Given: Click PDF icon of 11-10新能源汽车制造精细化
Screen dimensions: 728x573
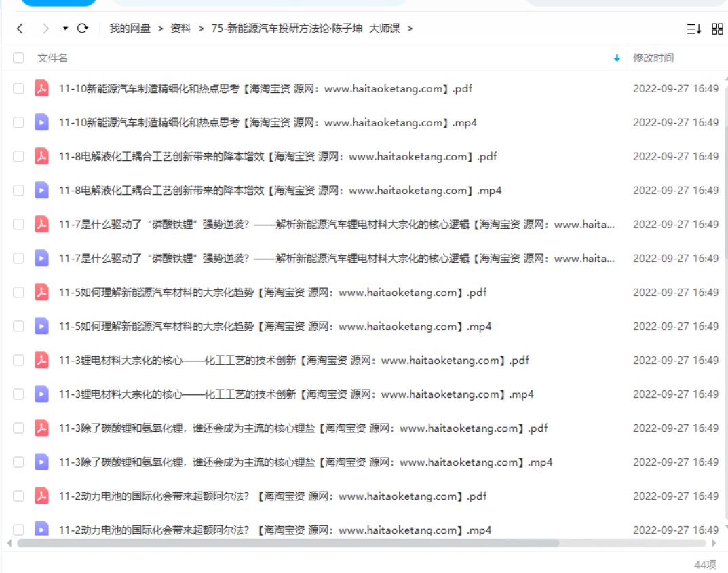Looking at the screenshot, I should [x=42, y=88].
